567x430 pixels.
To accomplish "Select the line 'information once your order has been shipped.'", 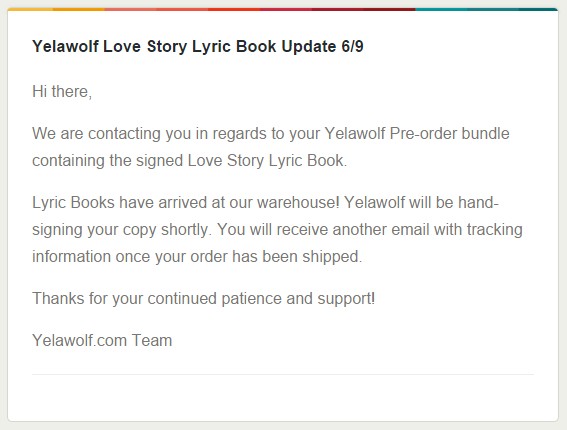I will coord(197,256).
